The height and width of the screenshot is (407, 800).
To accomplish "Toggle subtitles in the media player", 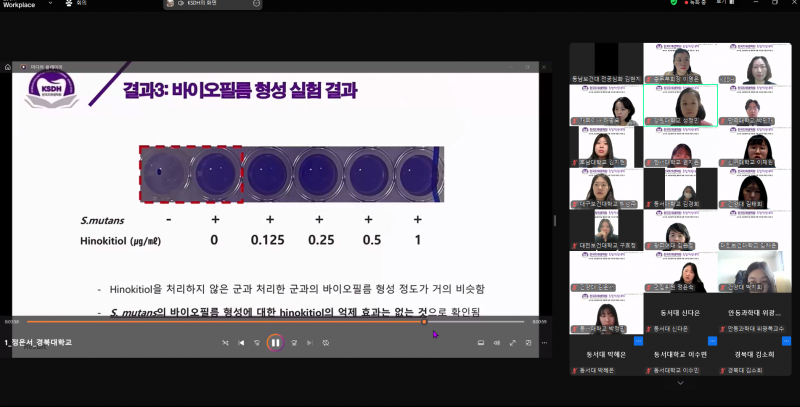I will (481, 343).
